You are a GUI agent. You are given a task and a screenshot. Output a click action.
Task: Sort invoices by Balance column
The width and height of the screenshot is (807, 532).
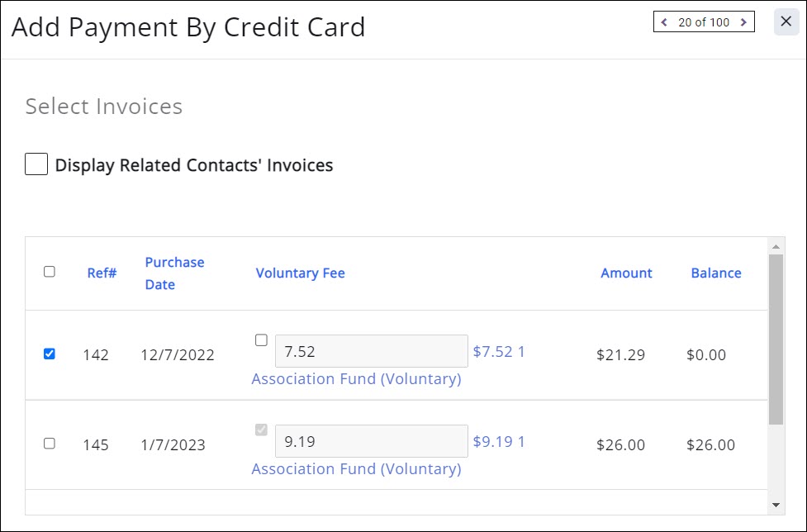click(716, 273)
